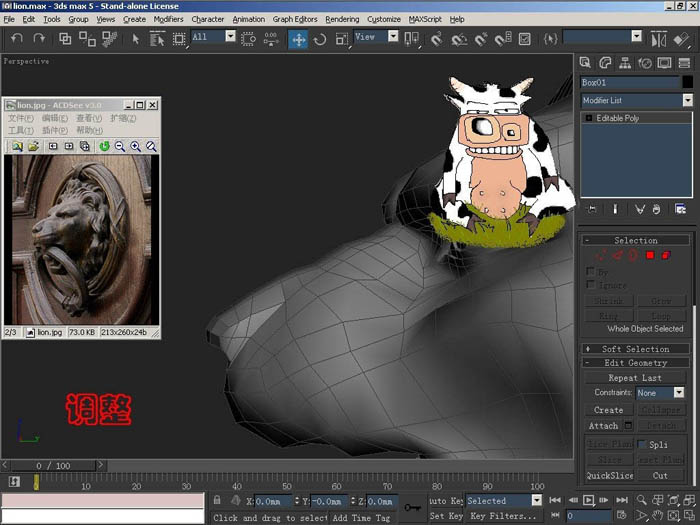
Task: Open the Modifiers menu
Action: pos(168,19)
